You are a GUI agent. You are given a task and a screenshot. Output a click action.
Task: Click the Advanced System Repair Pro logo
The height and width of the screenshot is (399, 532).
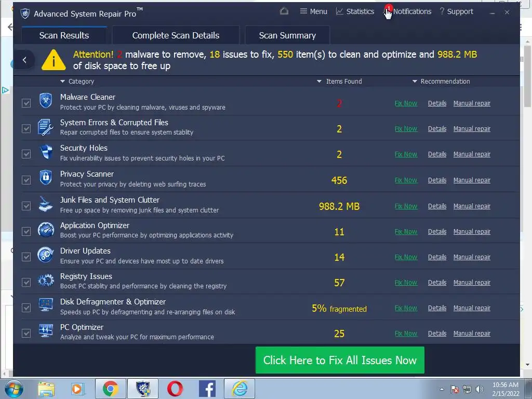(x=25, y=14)
